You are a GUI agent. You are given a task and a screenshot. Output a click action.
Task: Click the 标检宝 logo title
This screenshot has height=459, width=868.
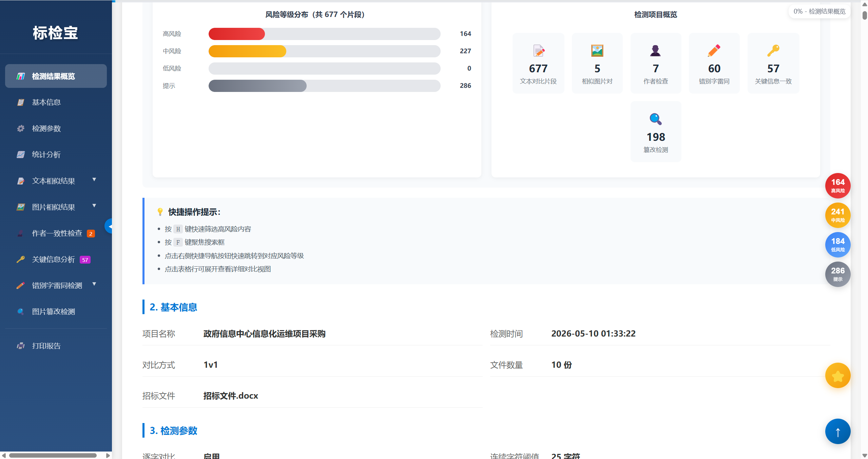(55, 33)
